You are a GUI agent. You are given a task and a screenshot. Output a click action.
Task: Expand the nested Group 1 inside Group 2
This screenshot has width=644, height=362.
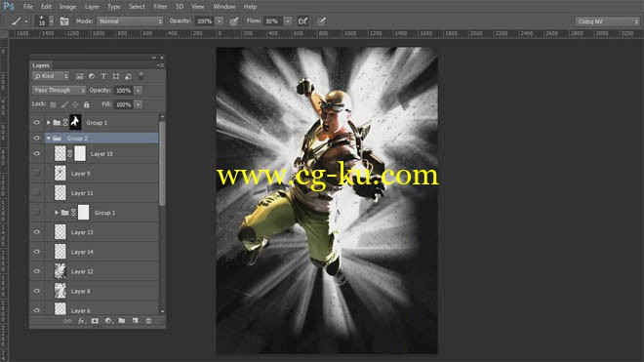tap(57, 213)
